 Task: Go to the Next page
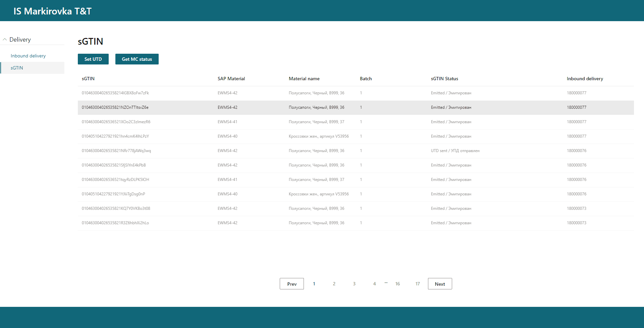point(440,284)
